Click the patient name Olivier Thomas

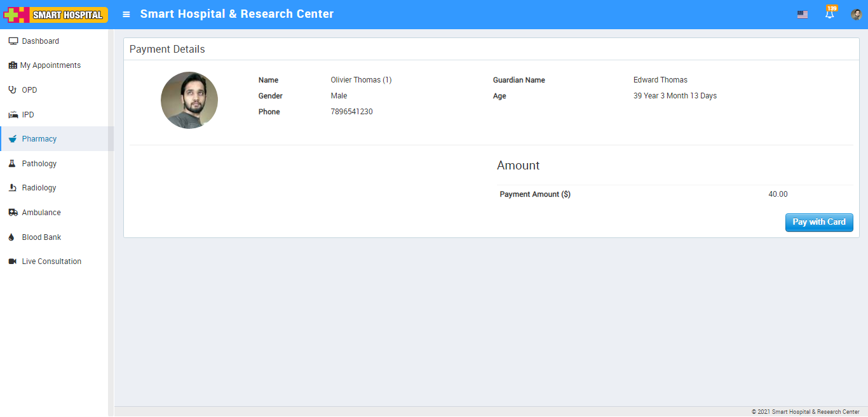coord(360,80)
